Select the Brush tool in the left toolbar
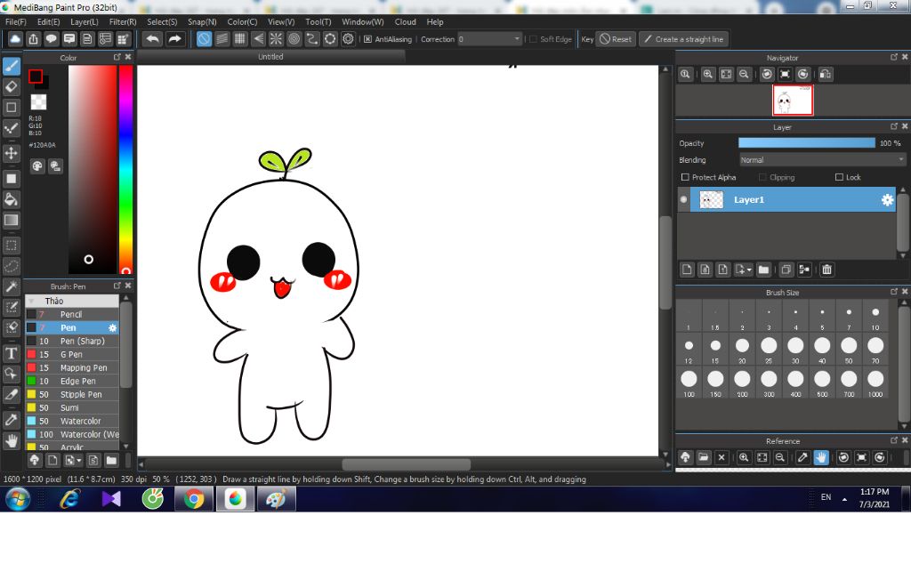The image size is (911, 588). click(12, 66)
